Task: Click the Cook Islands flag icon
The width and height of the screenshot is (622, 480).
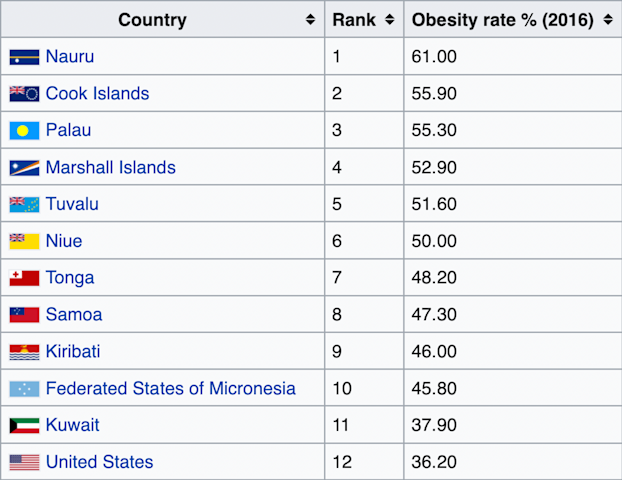Action: 24,94
